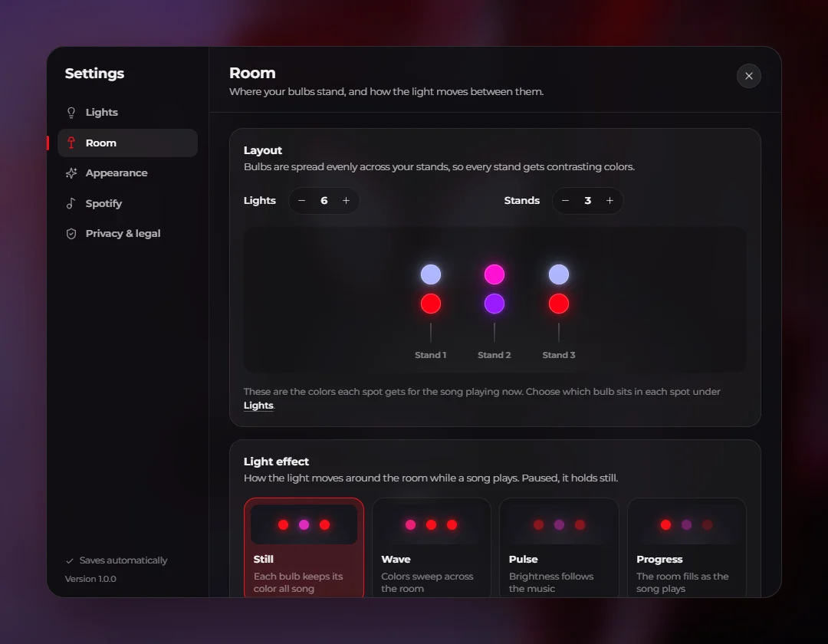The image size is (828, 644).
Task: Click the purple bulb on Stand 2
Action: click(x=495, y=304)
